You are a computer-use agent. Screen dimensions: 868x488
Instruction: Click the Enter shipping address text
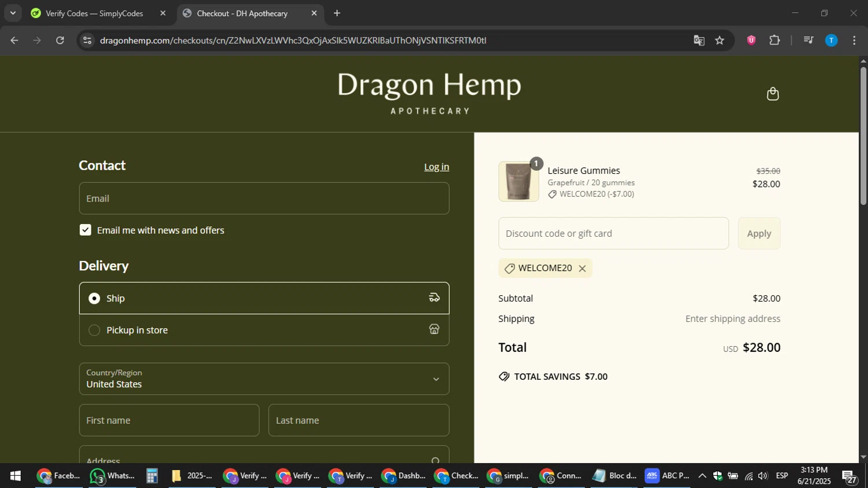pos(733,319)
